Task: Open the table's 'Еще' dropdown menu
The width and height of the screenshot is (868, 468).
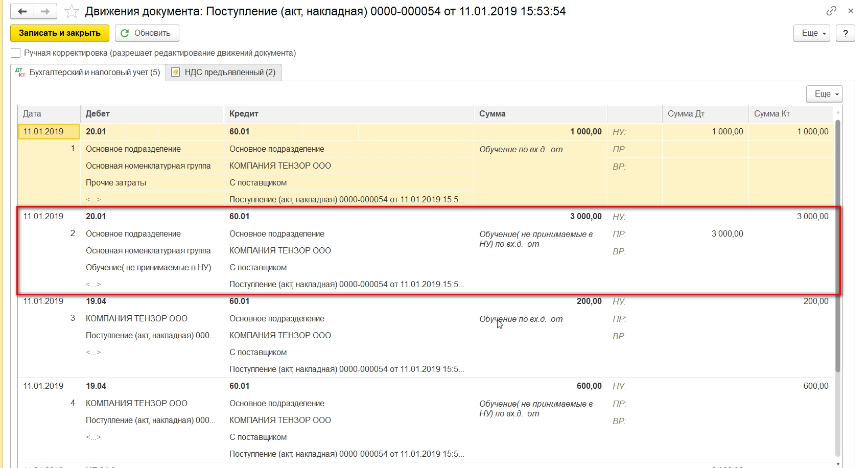Action: click(x=825, y=94)
